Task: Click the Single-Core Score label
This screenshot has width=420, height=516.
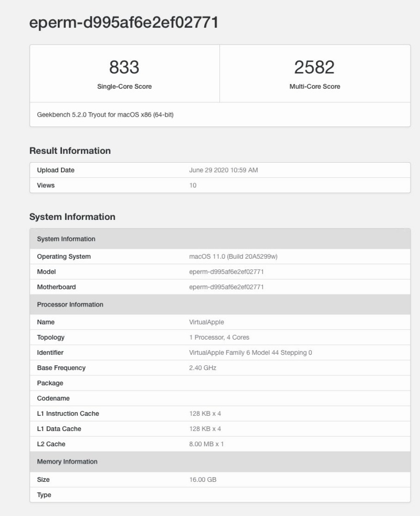Action: 124,87
